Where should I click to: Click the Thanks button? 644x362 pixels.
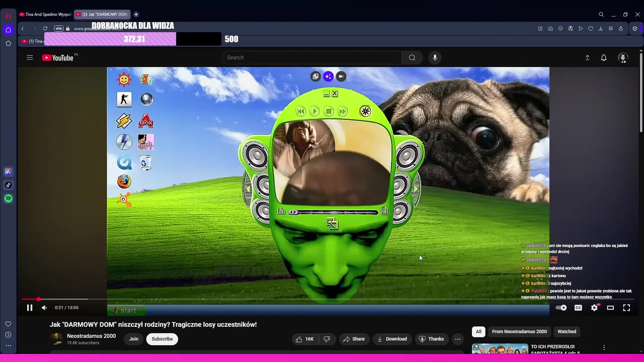[x=431, y=339]
